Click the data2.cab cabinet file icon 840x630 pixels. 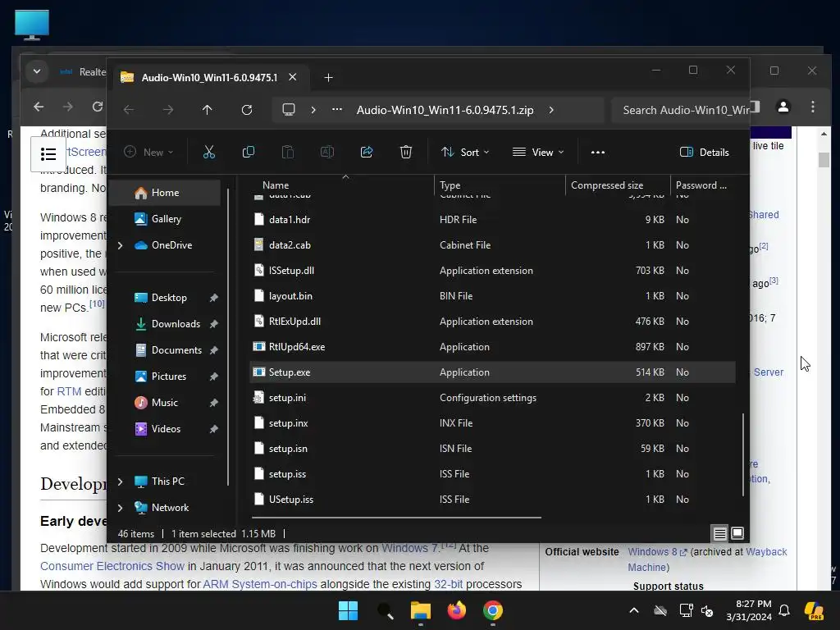258,244
